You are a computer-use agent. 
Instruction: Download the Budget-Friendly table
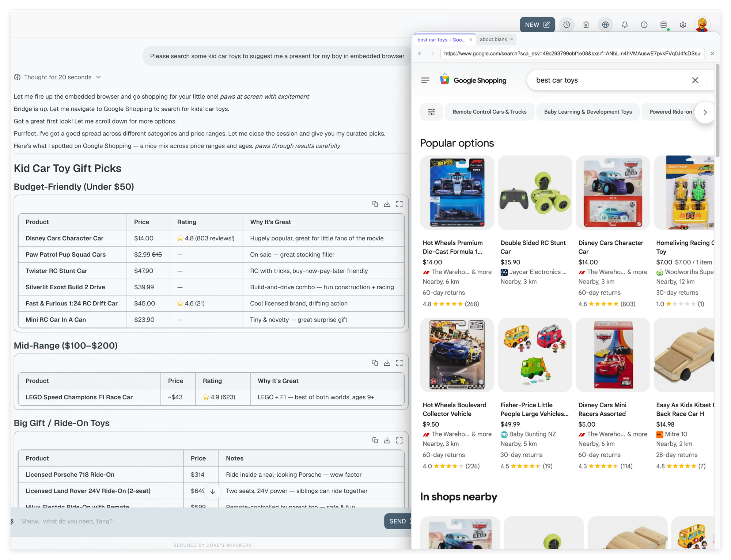click(x=387, y=204)
